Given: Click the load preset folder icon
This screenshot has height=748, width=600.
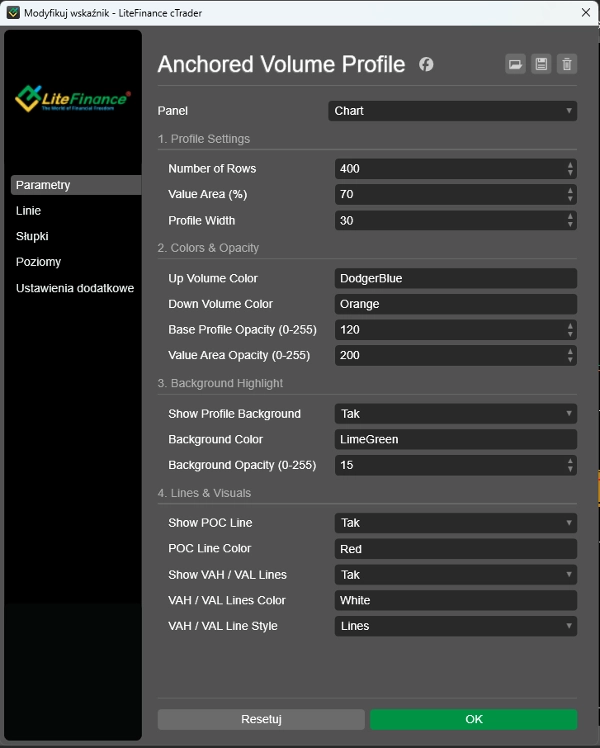Looking at the screenshot, I should tap(515, 64).
